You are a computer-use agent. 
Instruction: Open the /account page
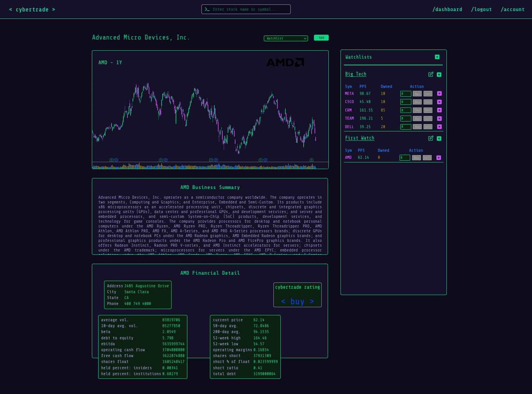(512, 9)
